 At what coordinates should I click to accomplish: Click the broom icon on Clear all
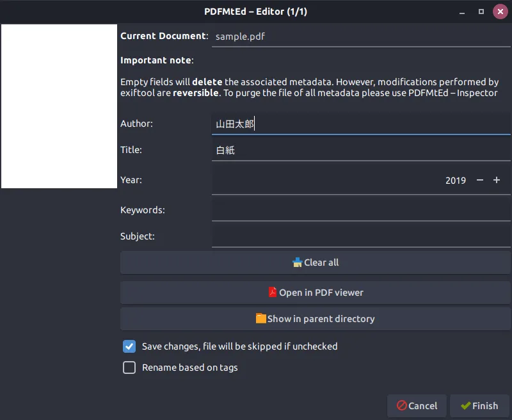tap(297, 262)
